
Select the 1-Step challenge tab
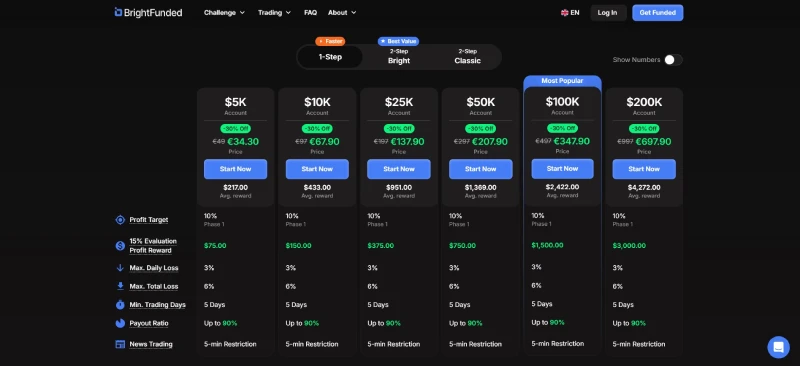click(330, 57)
